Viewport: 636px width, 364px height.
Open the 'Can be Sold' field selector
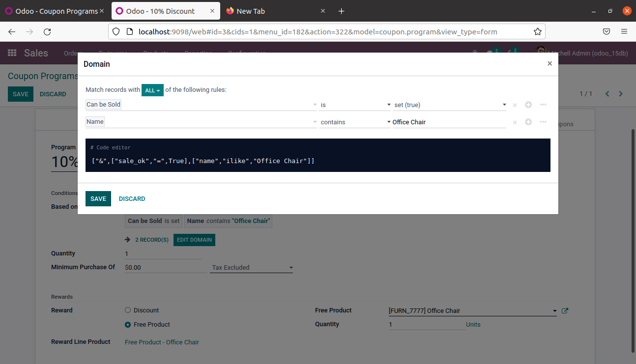tap(202, 105)
